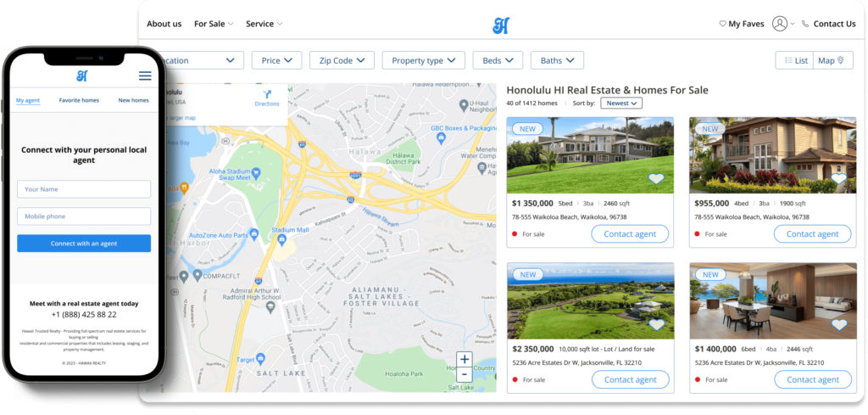Screen dimensions: 868x415
Task: Click GBC Boxes & Packaging map pin
Action: [x=441, y=138]
